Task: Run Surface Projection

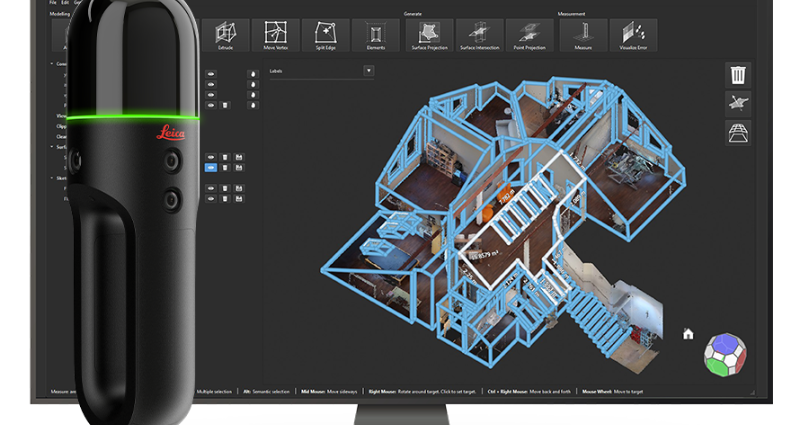Action: [x=431, y=35]
